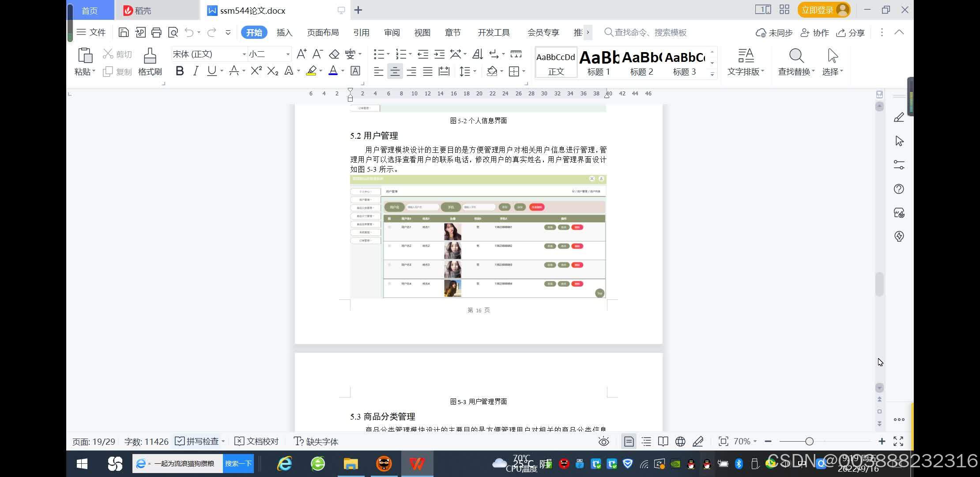
Task: Click the justify alignment icon
Action: 427,71
